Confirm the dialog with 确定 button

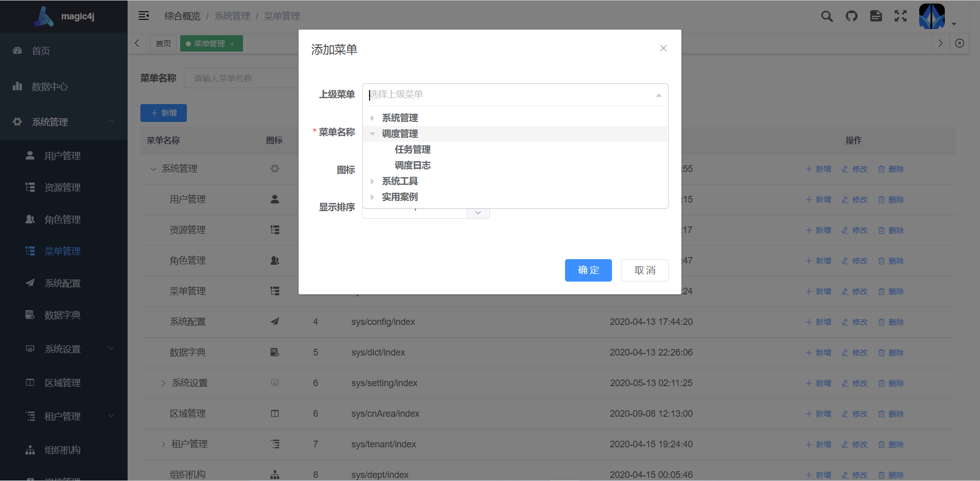pyautogui.click(x=588, y=270)
